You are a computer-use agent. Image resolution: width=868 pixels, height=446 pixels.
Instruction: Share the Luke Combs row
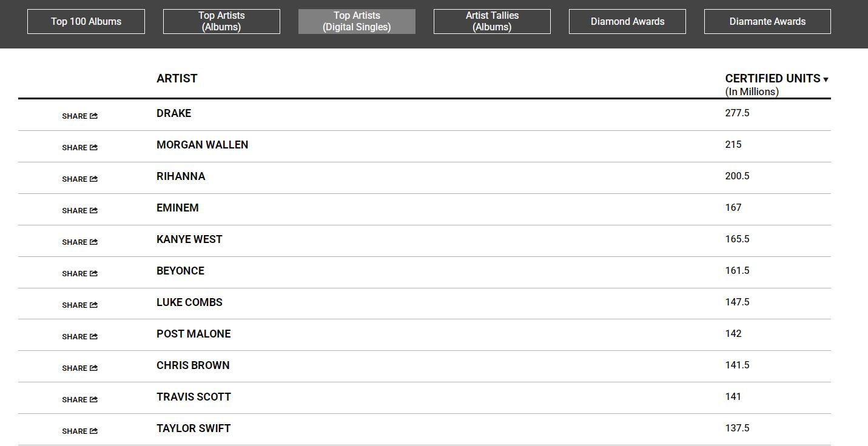93,305
